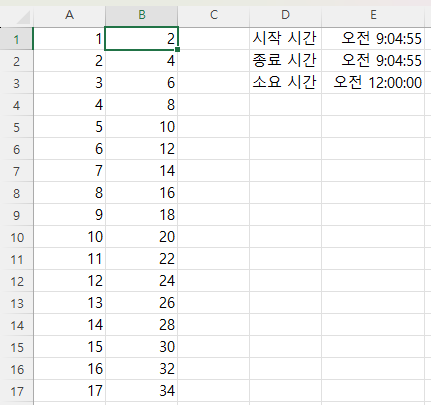Select cell A8 containing 8
Screen dimensions: 431x405
[x=69, y=193]
